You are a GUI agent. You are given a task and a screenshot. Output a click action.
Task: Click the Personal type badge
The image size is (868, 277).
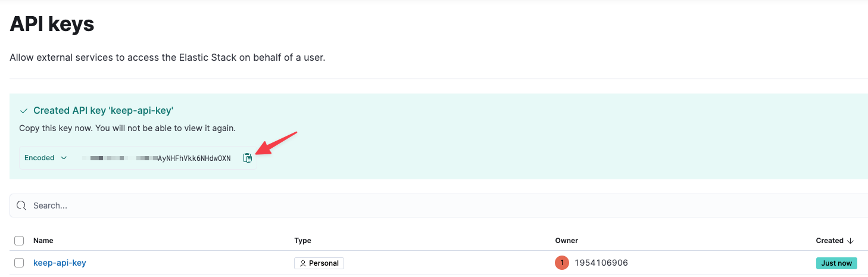pos(319,263)
